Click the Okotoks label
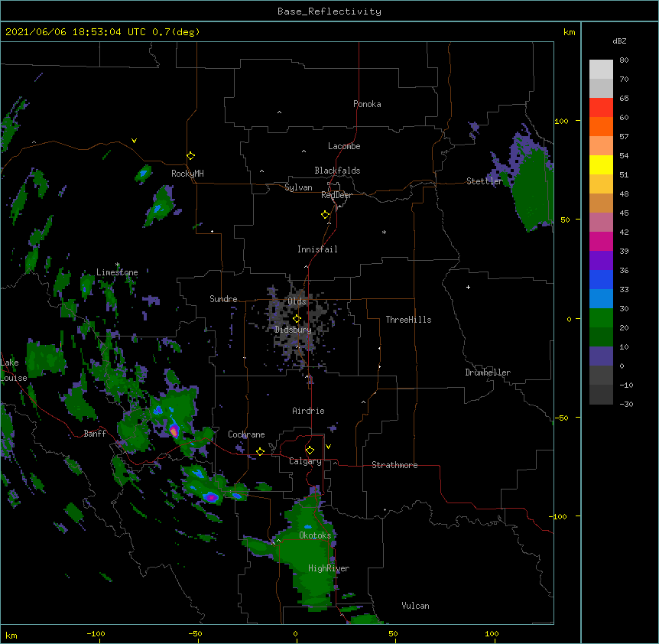The height and width of the screenshot is (644, 659). coord(315,535)
